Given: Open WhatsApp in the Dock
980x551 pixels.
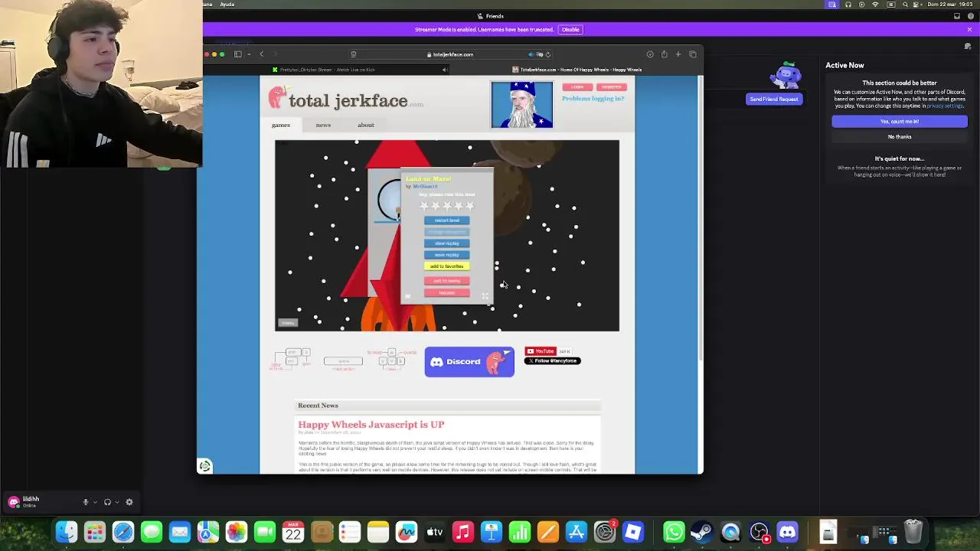Looking at the screenshot, I should point(674,532).
